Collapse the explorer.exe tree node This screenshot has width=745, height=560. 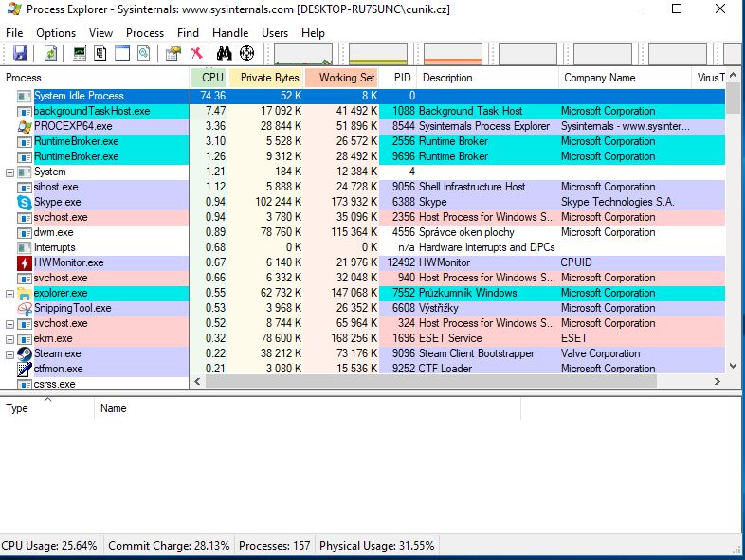pos(10,293)
